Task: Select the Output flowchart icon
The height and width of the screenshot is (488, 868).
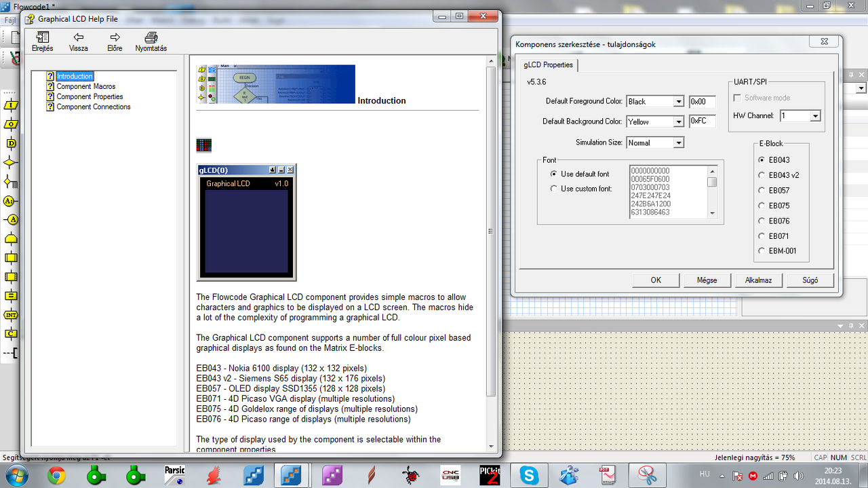Action: click(x=10, y=125)
